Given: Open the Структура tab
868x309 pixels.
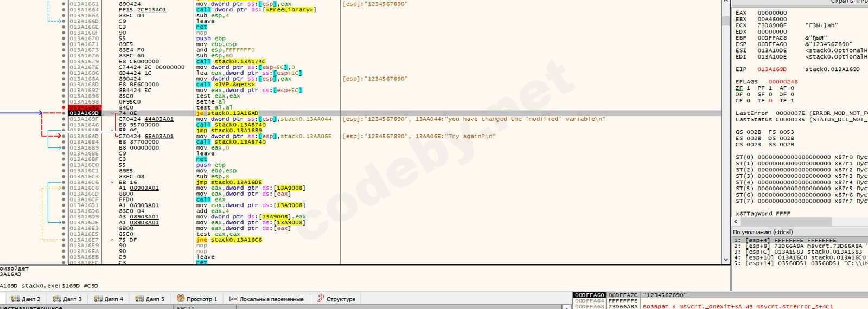Looking at the screenshot, I should pos(336,299).
